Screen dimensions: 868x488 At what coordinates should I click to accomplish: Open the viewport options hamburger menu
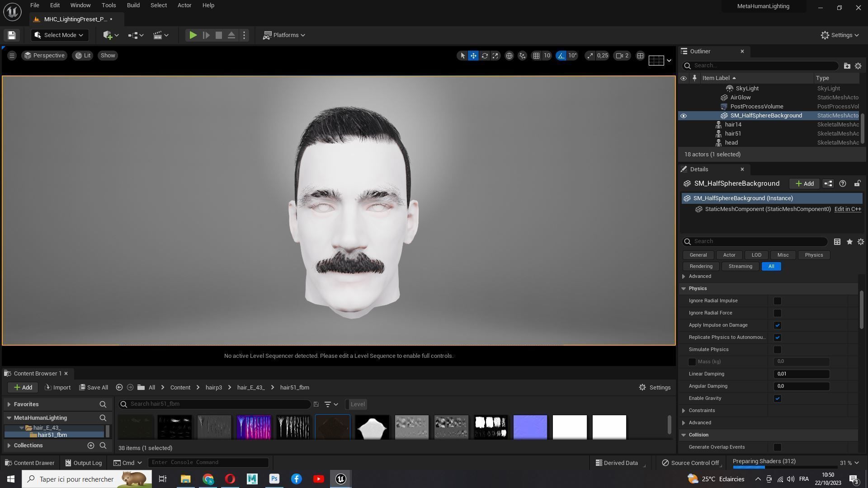coord(12,56)
